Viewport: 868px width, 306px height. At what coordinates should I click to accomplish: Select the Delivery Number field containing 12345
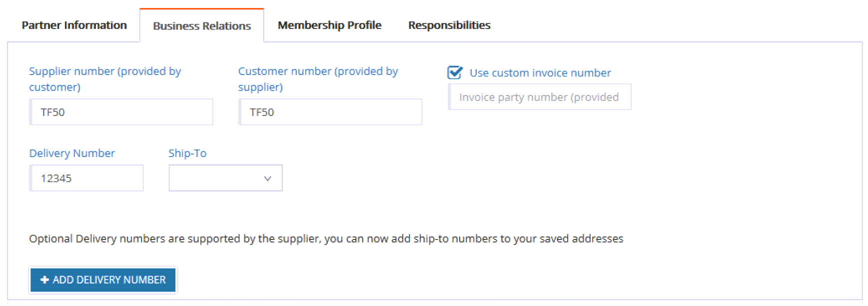[x=86, y=178]
